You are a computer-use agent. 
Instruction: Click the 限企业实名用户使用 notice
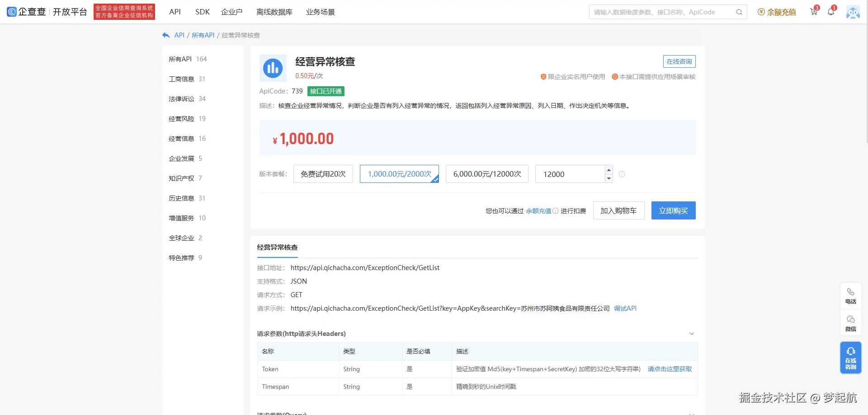tap(573, 77)
